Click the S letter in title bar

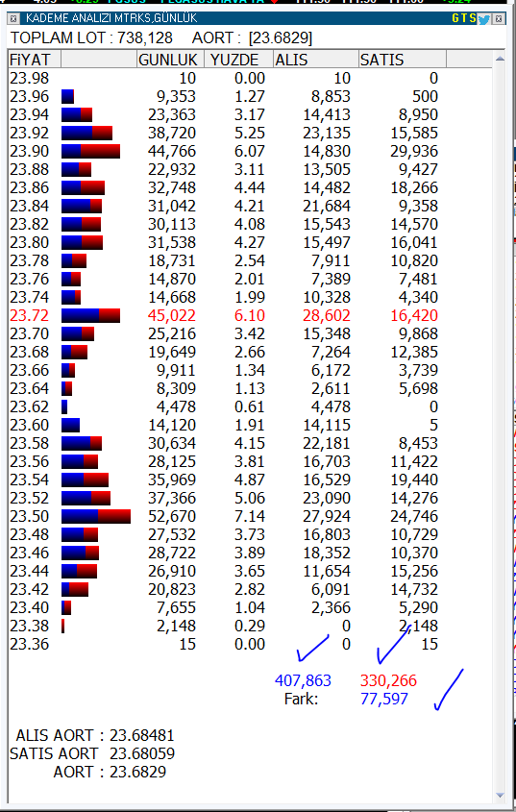coord(472,18)
